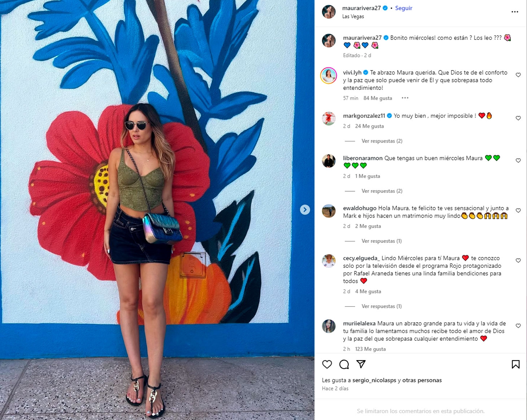This screenshot has width=527, height=420.
Task: Open the three-dot post options menu
Action: tap(515, 12)
